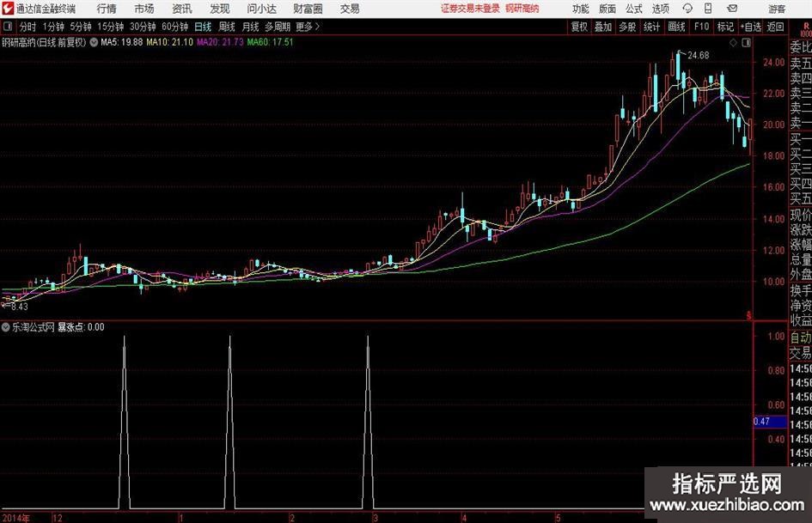Click the diamond icon at chart top-right
The height and width of the screenshot is (523, 812).
coord(733,42)
